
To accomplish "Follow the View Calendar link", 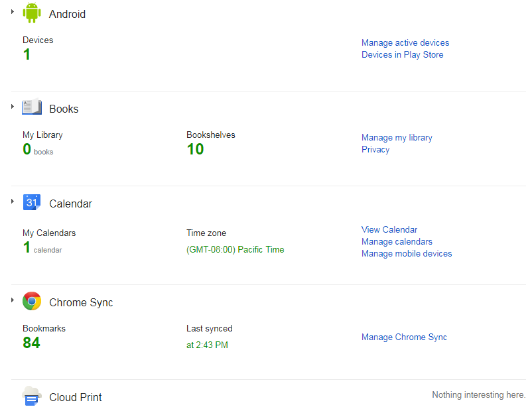I will pyautogui.click(x=389, y=229).
